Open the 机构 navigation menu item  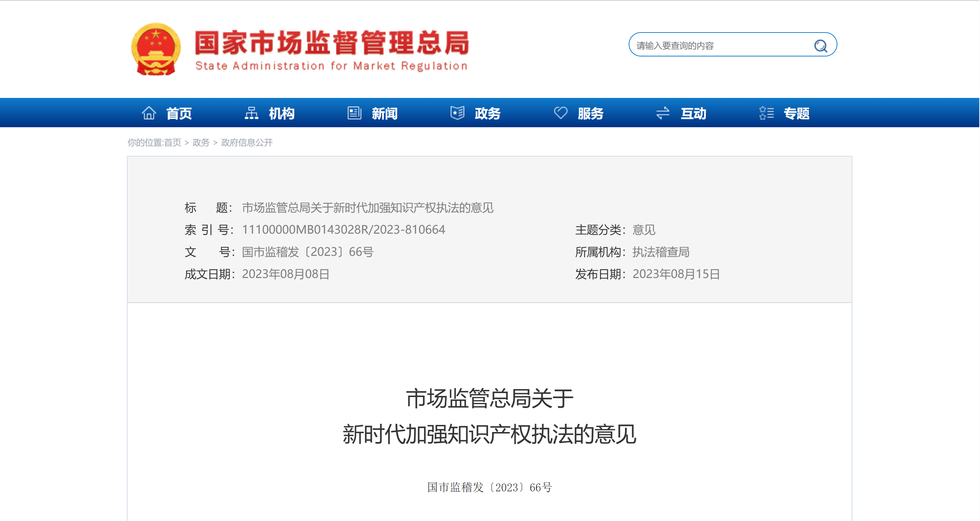282,113
